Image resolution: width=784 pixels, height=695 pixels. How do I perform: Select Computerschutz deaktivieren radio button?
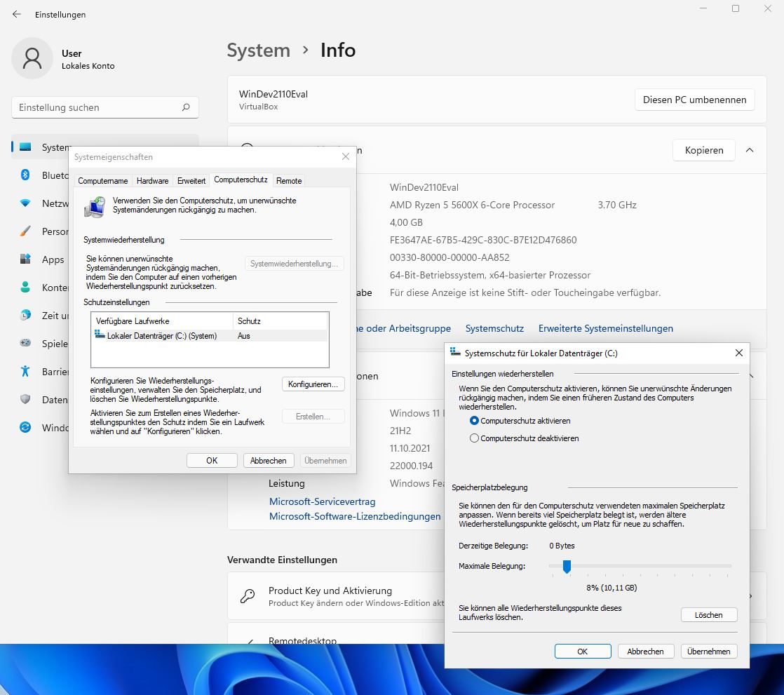[475, 438]
